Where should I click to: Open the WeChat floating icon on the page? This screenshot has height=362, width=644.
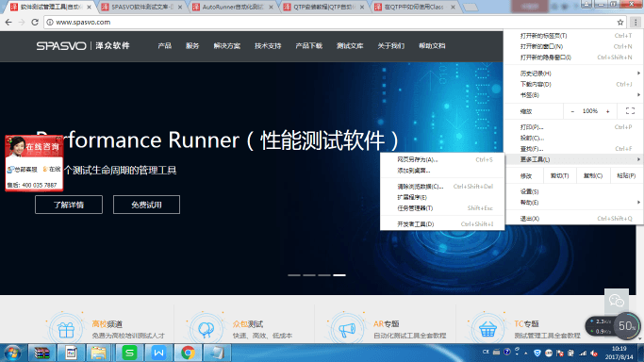click(x=617, y=301)
